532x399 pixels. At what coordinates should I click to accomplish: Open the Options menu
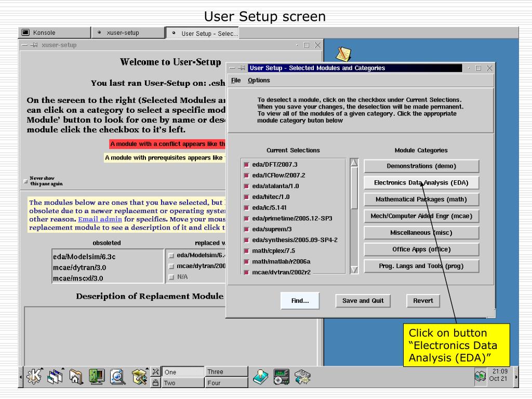(259, 81)
